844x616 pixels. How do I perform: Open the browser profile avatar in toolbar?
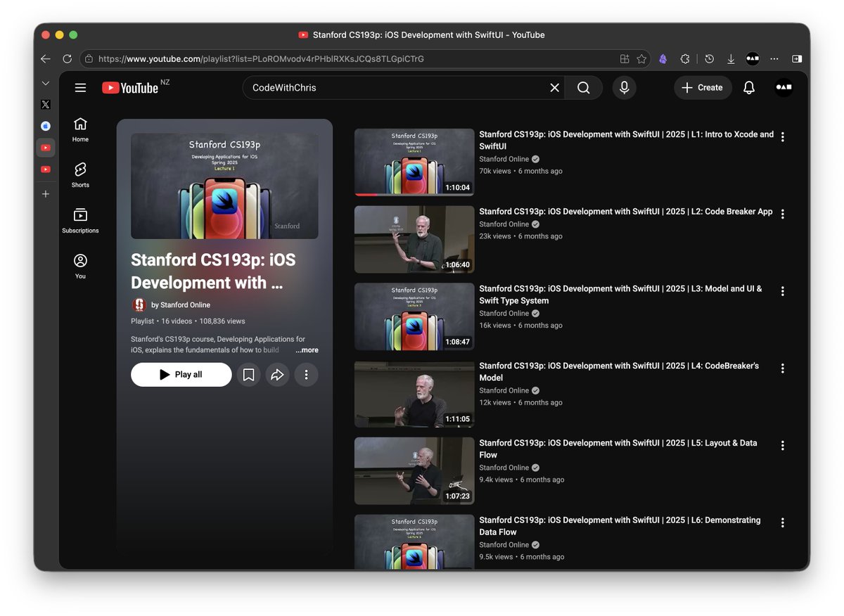pos(753,59)
